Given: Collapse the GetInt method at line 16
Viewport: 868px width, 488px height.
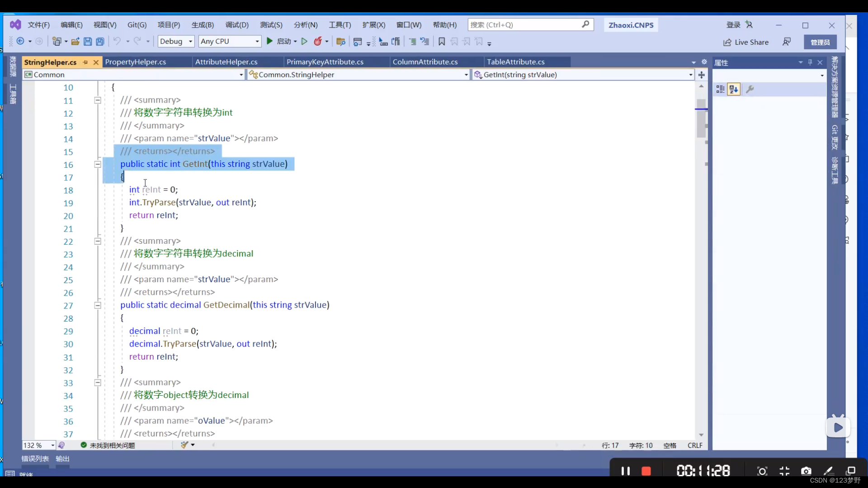Looking at the screenshot, I should (97, 165).
